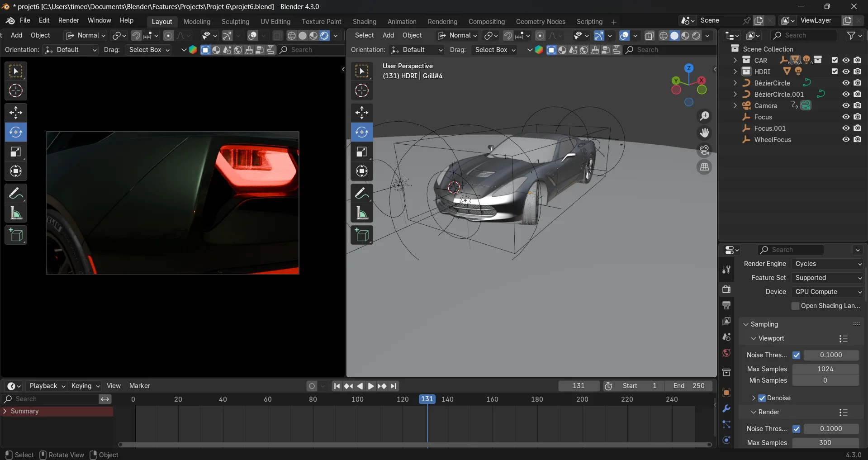Toggle camera view button in right viewport
868x460 pixels.
click(x=704, y=150)
